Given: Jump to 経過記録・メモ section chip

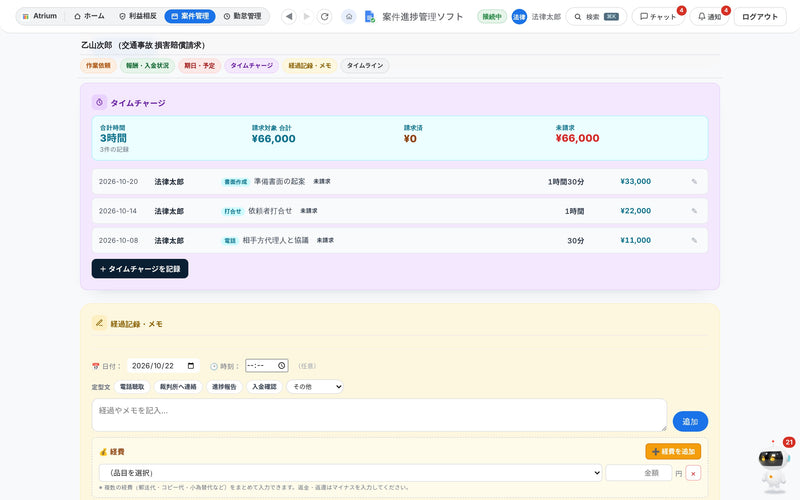Looking at the screenshot, I should point(310,66).
